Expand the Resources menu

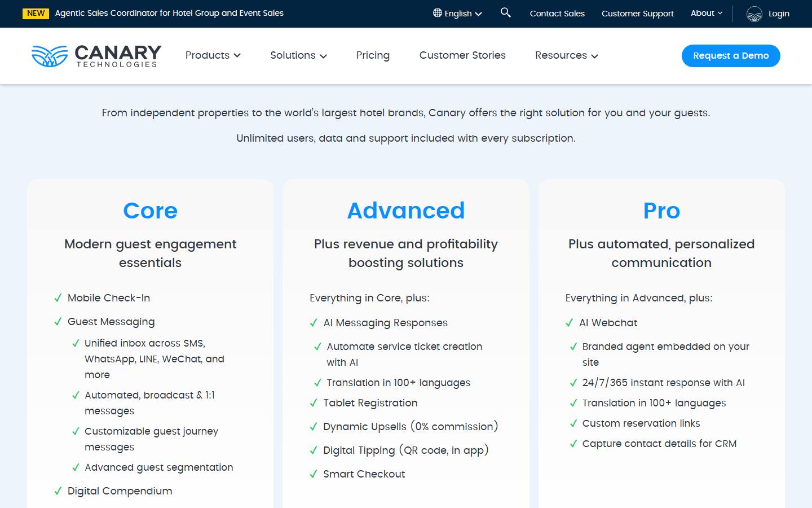(567, 55)
